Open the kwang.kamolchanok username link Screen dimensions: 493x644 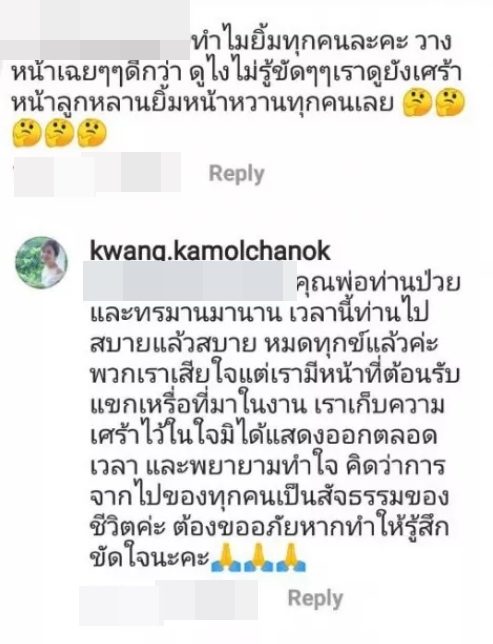(x=210, y=251)
